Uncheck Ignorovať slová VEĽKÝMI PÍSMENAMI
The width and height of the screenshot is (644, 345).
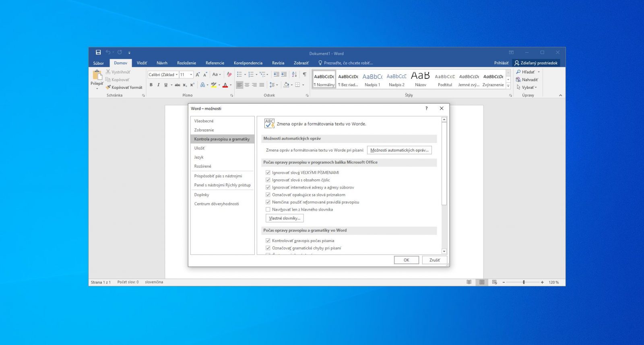click(x=268, y=172)
